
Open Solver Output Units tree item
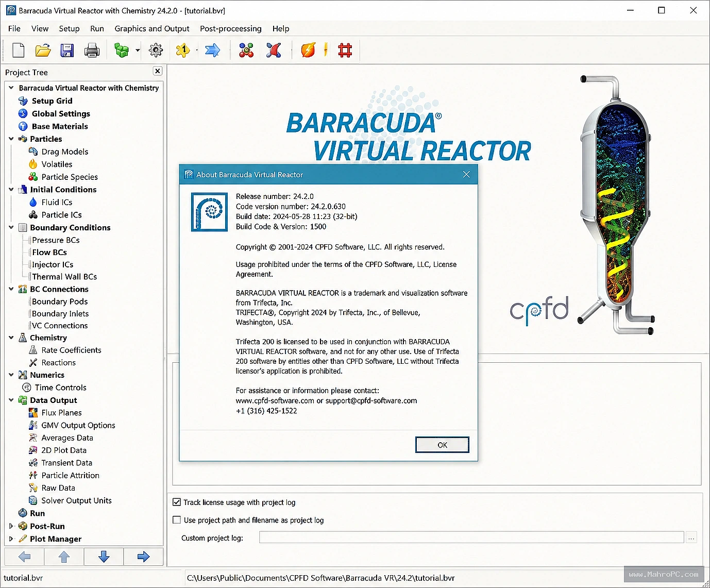click(76, 500)
